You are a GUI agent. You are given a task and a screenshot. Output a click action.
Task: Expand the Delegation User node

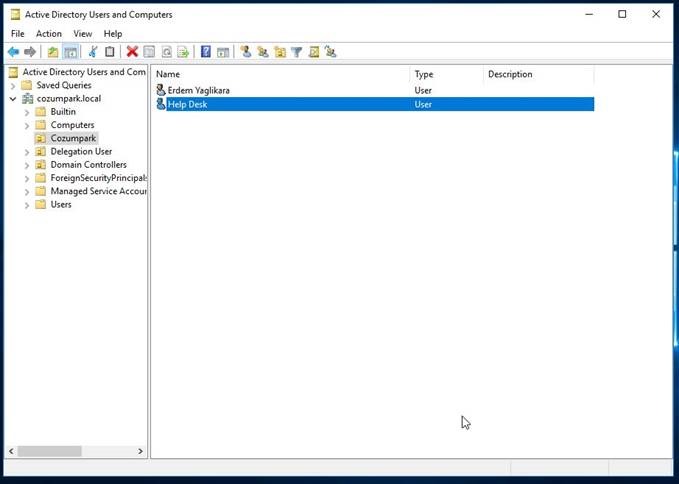(27, 152)
